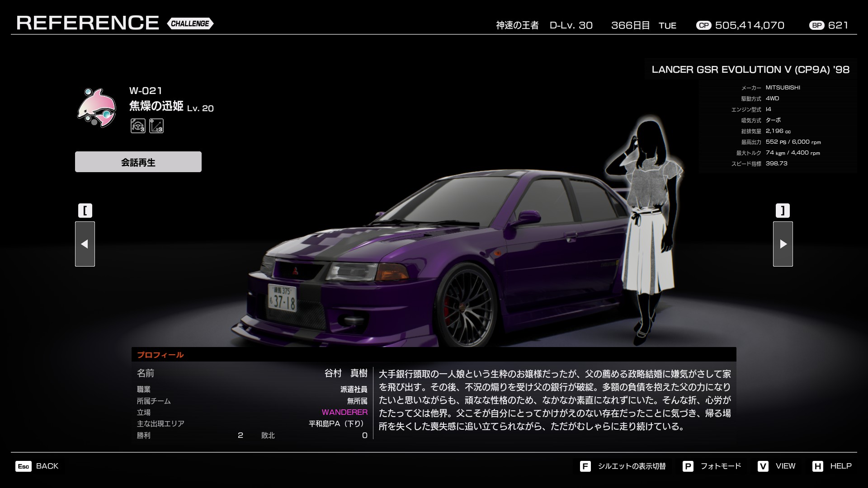Select the プロフィール profile tab header
Viewport: 868px width, 488px height.
click(160, 355)
